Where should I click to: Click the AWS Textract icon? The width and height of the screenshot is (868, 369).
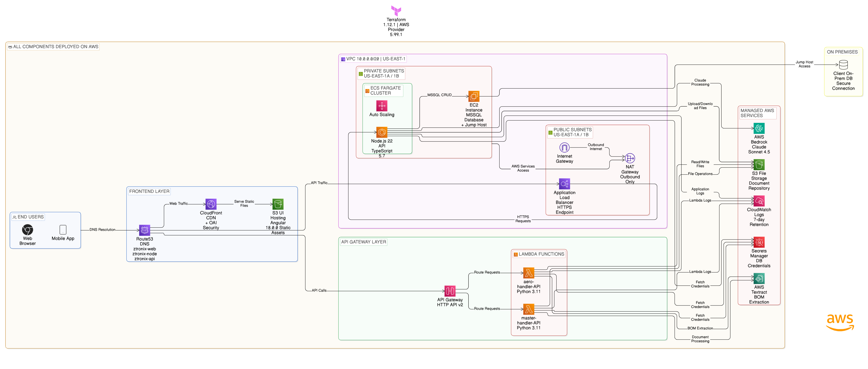(759, 278)
